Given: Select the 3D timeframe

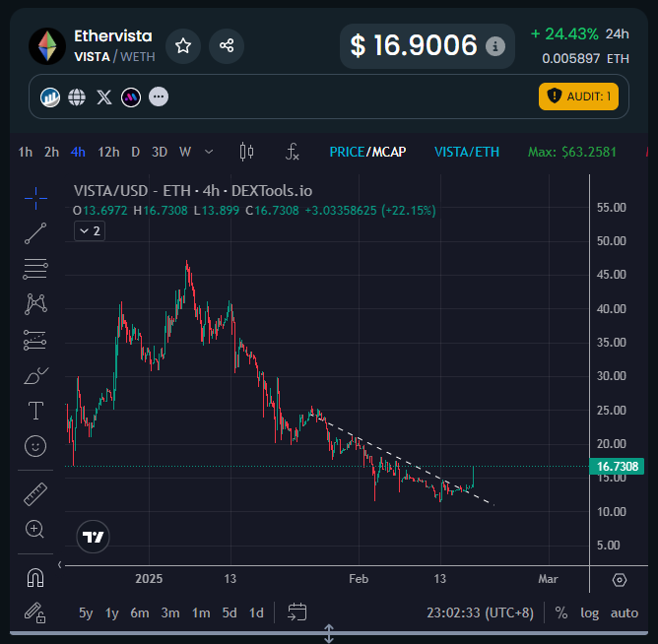Looking at the screenshot, I should 160,152.
